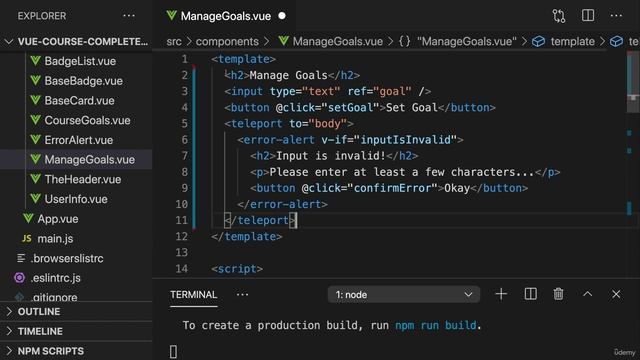Select the TERMINAL panel tab
640x360 pixels.
pyautogui.click(x=193, y=295)
